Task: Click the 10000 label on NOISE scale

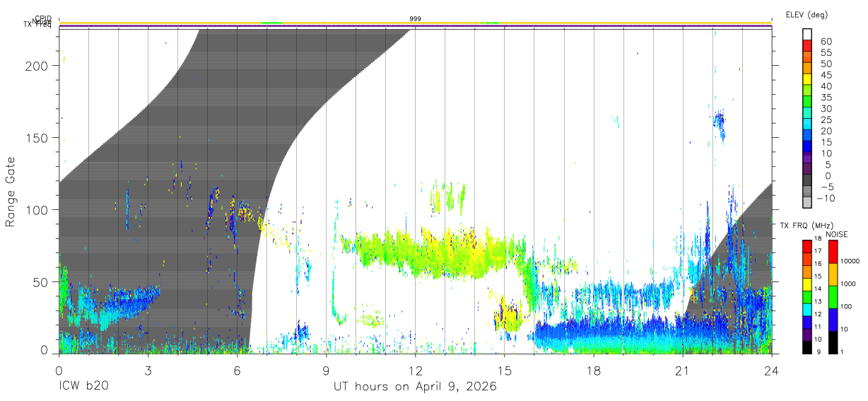Action: 850,261
